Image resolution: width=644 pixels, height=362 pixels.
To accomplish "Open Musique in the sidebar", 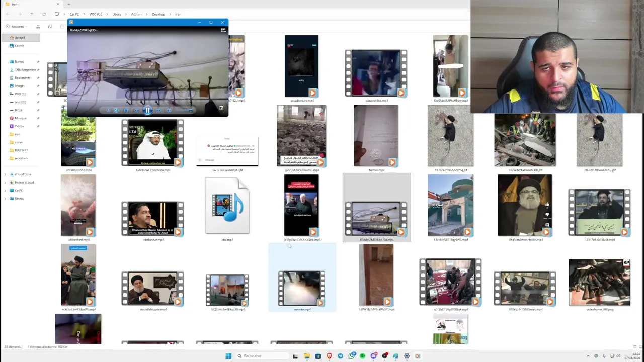I will click(x=20, y=118).
